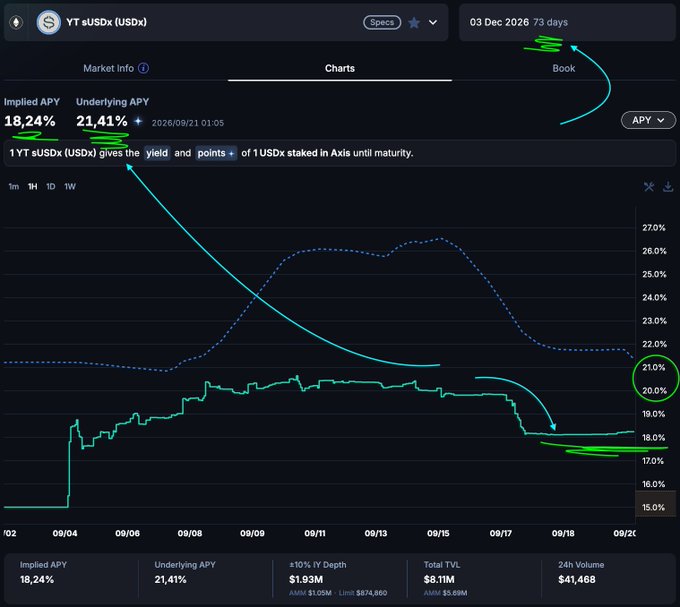Select the 1m timeframe
This screenshot has width=680, height=607.
(x=13, y=186)
